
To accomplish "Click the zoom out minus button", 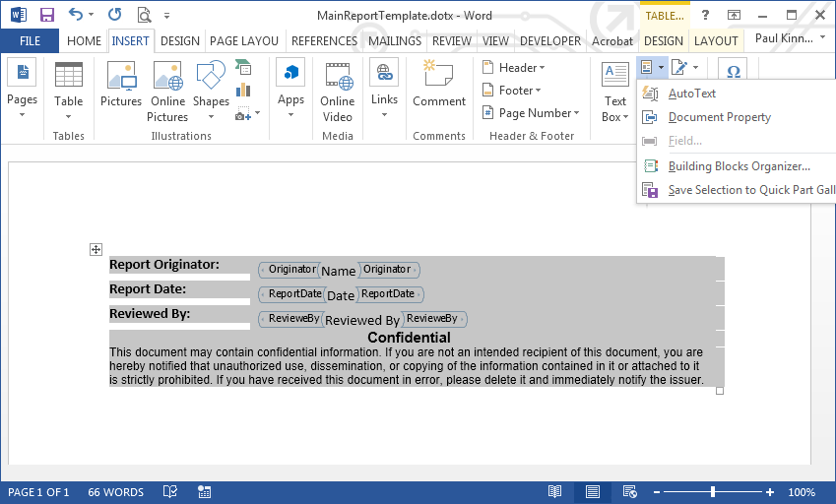I will pos(657,492).
